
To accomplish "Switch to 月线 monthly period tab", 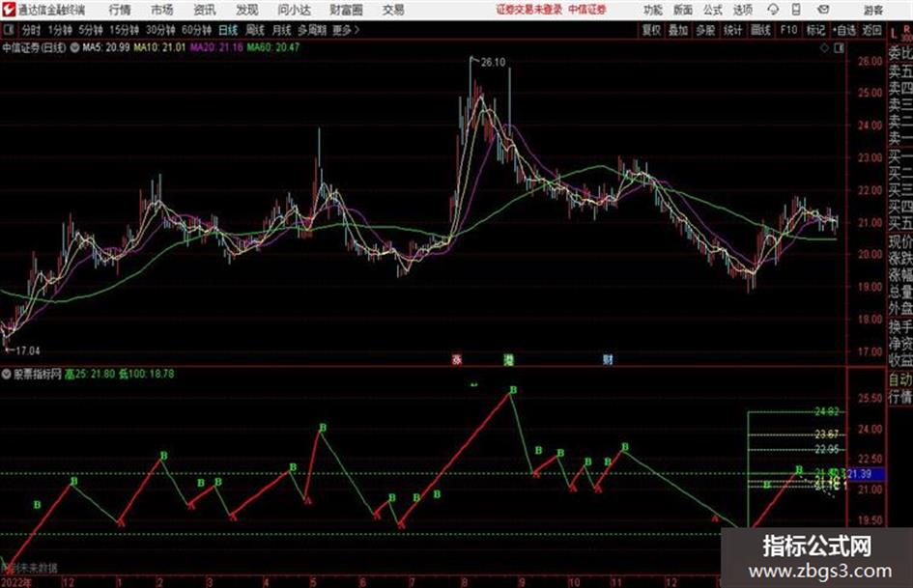I will click(x=282, y=30).
